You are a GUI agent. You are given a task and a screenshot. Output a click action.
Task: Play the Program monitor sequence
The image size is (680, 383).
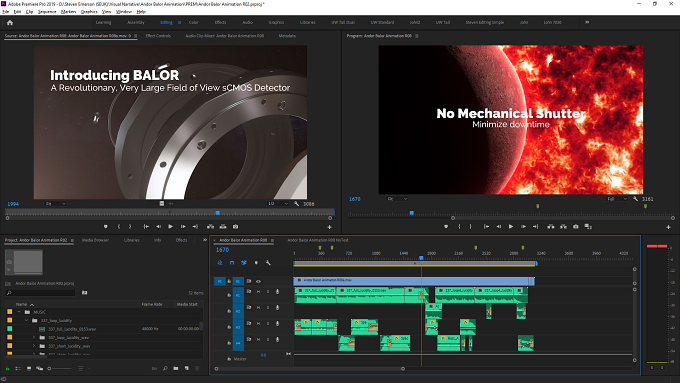click(x=511, y=226)
